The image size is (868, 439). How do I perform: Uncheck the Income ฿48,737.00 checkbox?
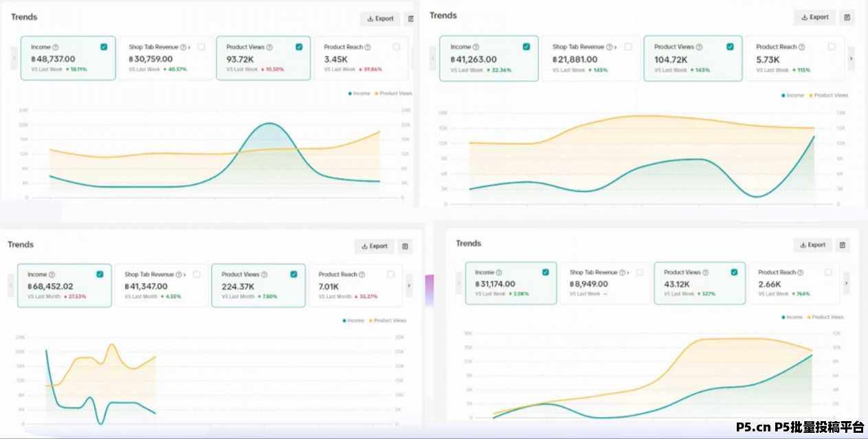point(104,47)
